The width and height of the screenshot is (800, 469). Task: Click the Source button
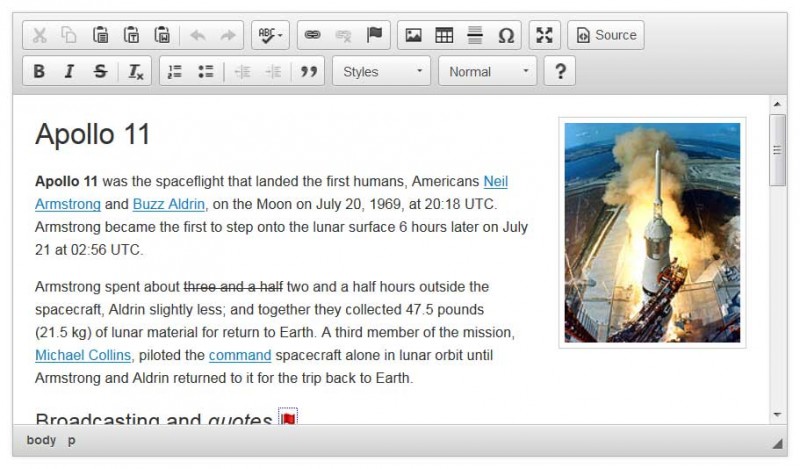606,35
